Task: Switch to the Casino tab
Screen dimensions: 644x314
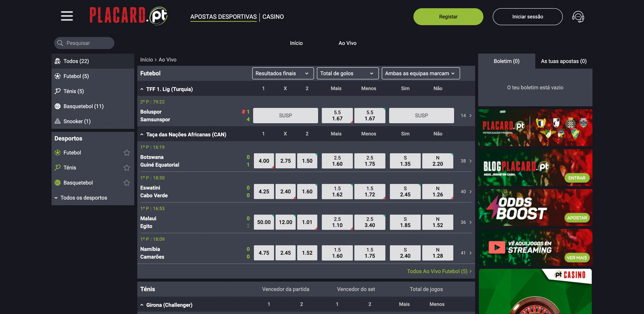Action: click(273, 17)
